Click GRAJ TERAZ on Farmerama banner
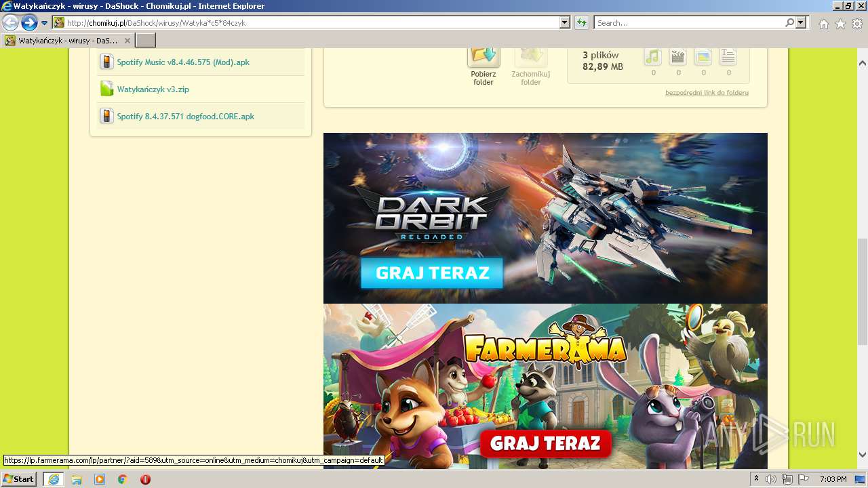This screenshot has height=488, width=868. click(545, 443)
